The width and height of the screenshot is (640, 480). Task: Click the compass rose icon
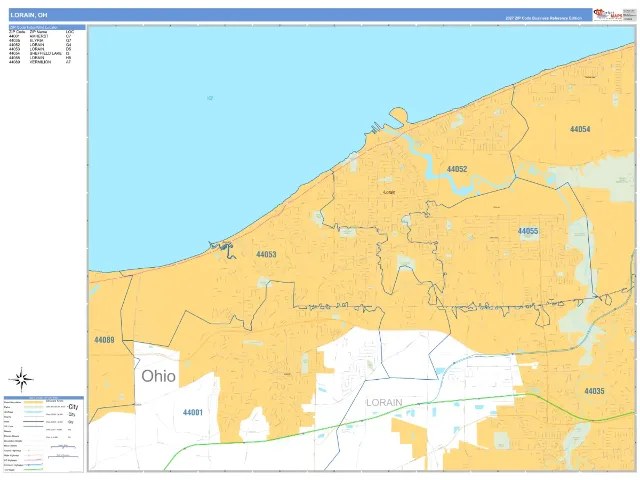pos(21,380)
